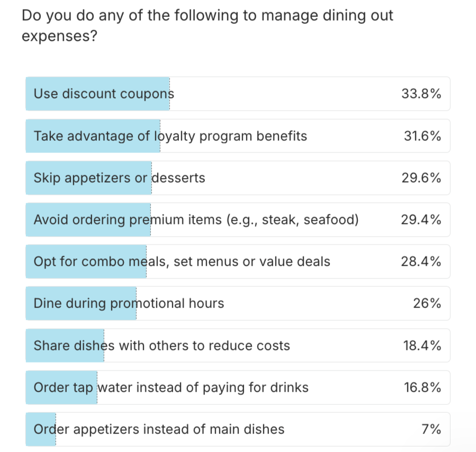Select "Take advantage of loyalty program benefits" label
The image size is (476, 452).
170,137
